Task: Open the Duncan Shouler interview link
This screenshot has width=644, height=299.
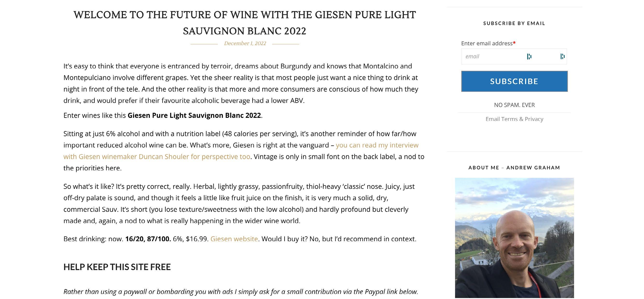Action: [x=241, y=151]
